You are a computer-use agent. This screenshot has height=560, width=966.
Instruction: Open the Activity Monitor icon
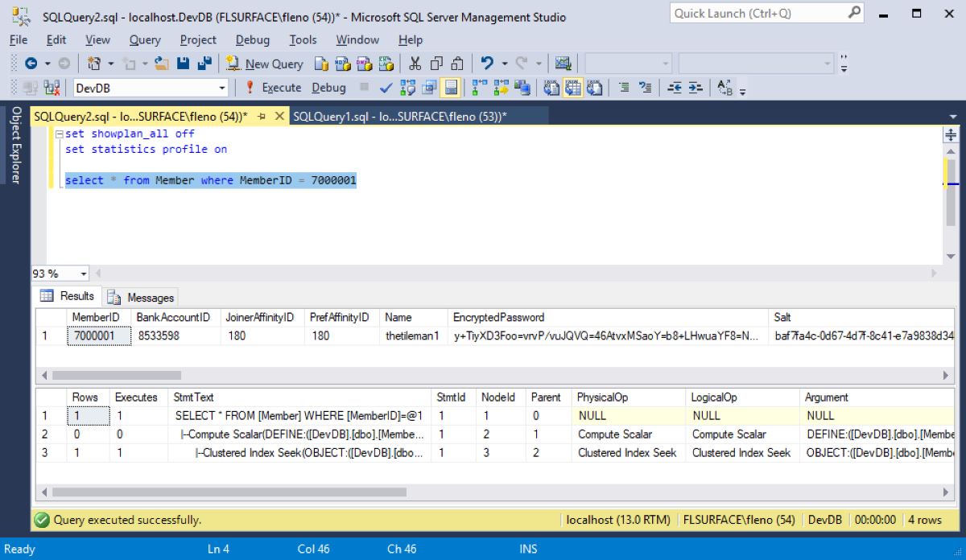point(563,64)
